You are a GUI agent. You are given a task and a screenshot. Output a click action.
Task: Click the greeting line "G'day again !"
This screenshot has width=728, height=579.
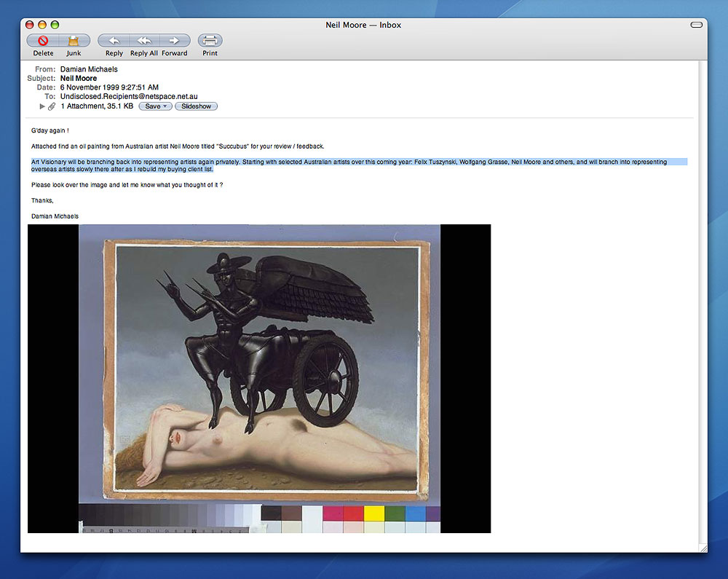50,130
